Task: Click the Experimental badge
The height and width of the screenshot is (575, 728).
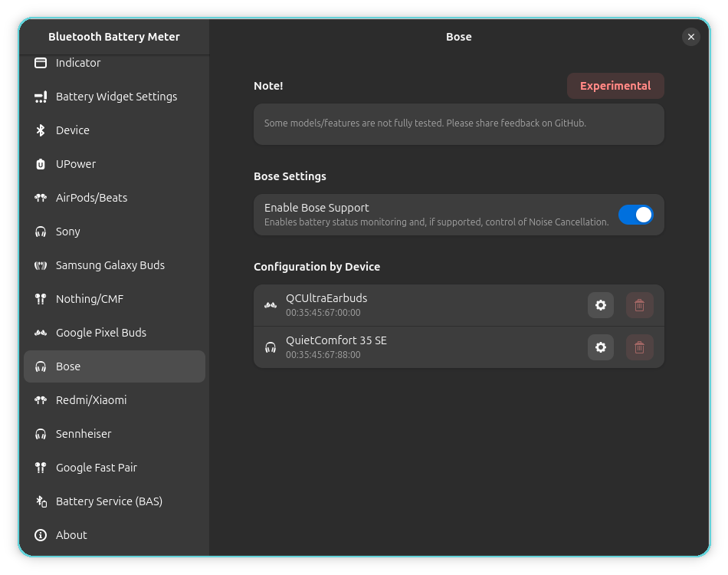Action: pos(615,86)
